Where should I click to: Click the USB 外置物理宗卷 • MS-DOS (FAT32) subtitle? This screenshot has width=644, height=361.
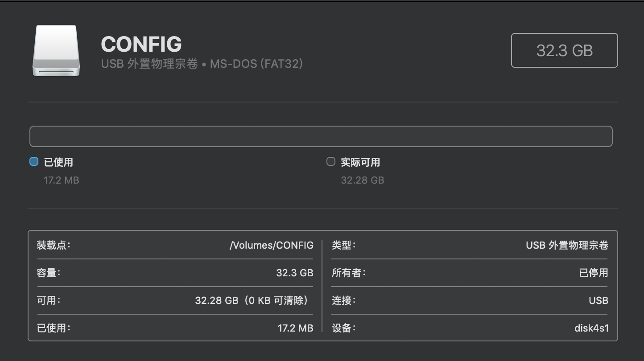tap(202, 64)
